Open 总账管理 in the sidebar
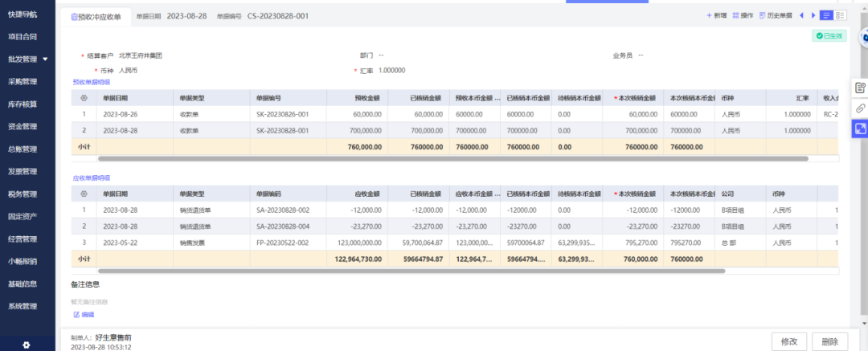Viewport: 868px width, 351px height. click(23, 149)
